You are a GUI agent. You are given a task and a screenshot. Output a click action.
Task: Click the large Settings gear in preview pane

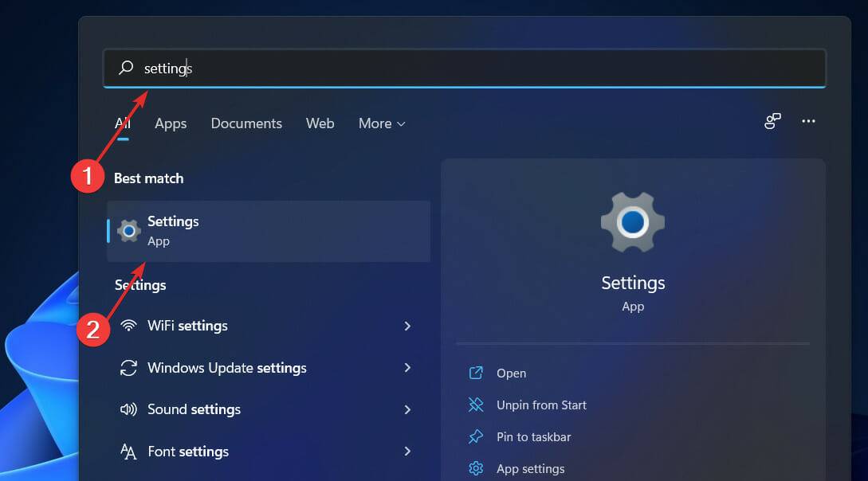pos(633,222)
